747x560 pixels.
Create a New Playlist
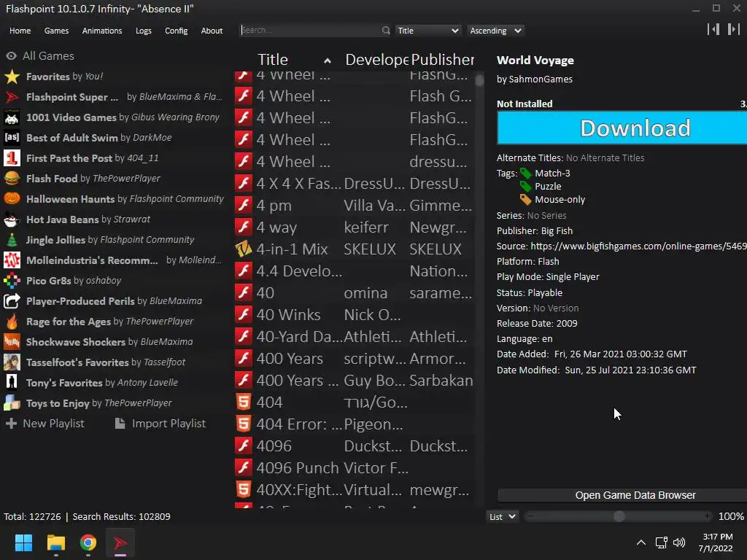tap(44, 424)
